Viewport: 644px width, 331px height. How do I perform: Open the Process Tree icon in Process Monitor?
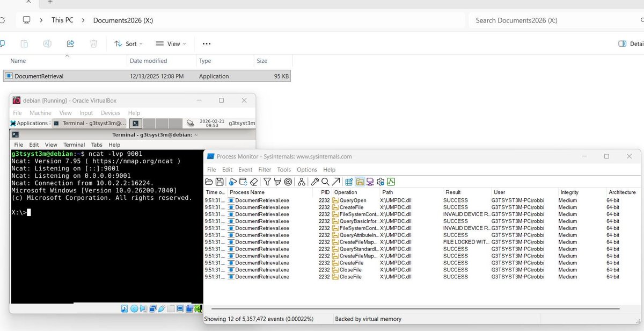(x=302, y=182)
